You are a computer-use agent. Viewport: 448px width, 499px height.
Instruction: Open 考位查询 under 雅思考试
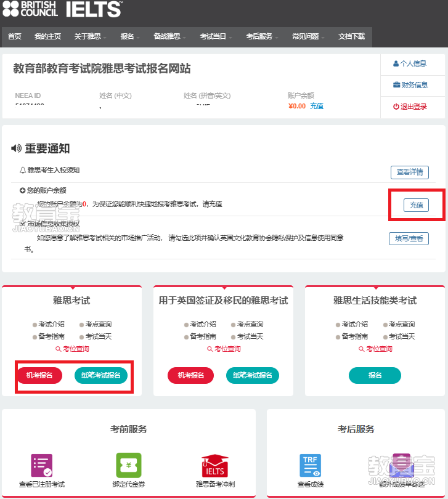pos(72,349)
